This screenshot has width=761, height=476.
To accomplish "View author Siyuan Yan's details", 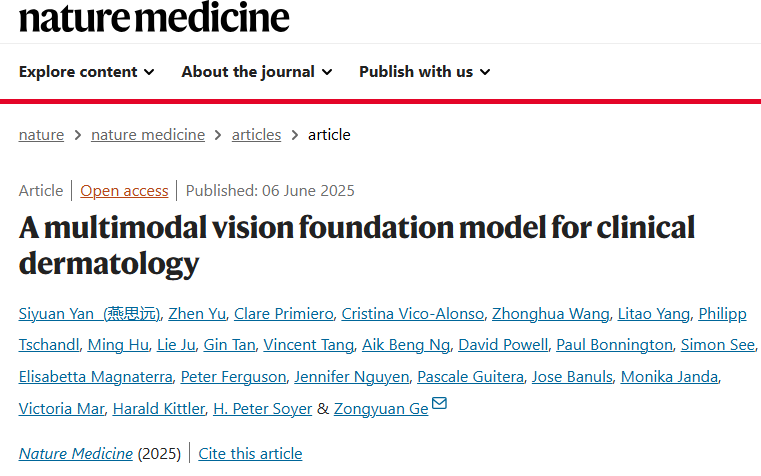I will tap(89, 314).
